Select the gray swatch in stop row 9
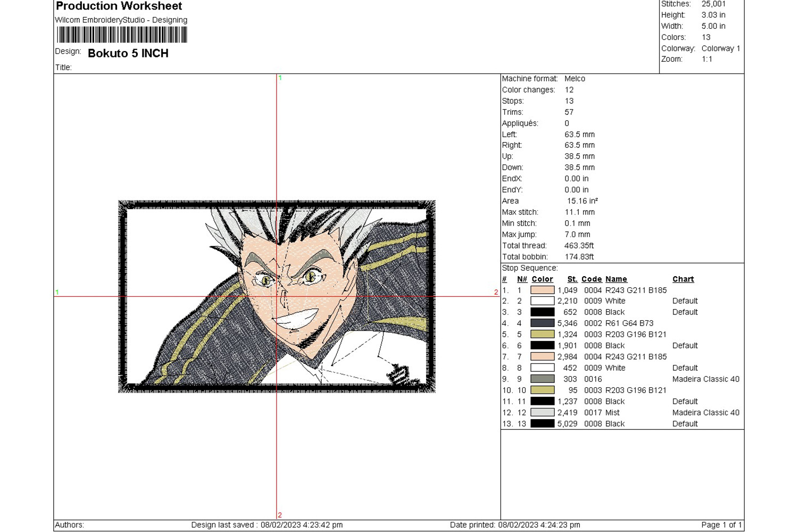This screenshot has height=532, width=799. 542,379
